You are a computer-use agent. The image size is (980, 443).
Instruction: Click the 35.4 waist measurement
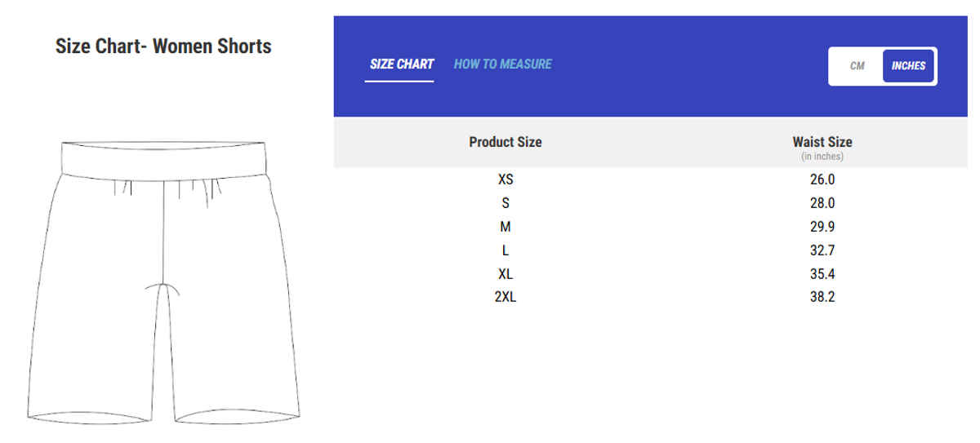(x=822, y=274)
